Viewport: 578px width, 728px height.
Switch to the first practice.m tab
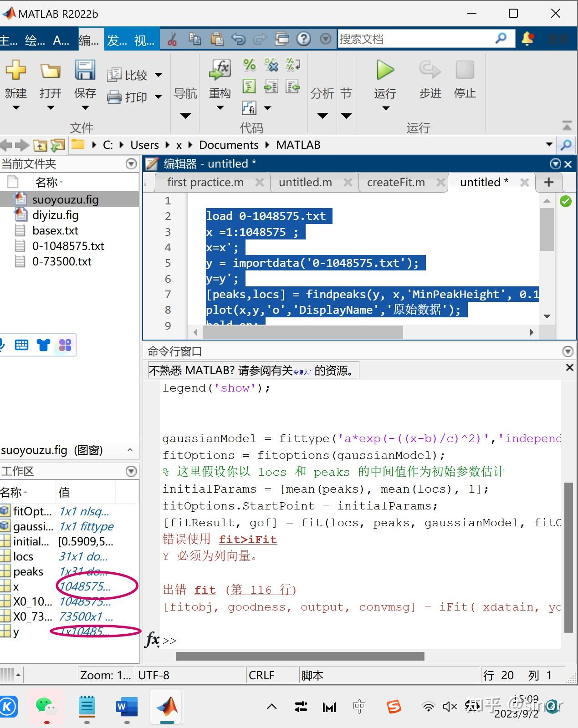coord(205,183)
